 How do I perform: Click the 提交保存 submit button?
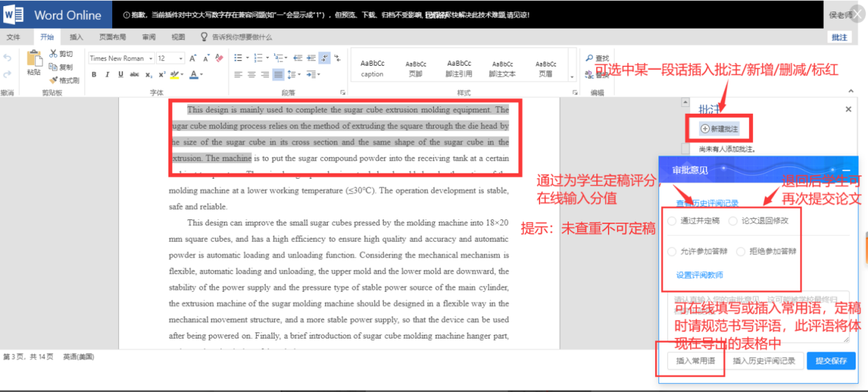click(x=831, y=361)
